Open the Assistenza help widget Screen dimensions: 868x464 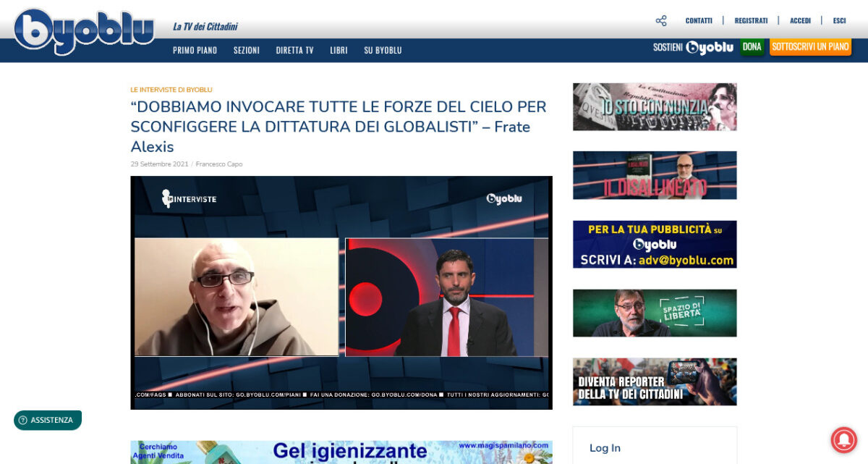point(48,420)
